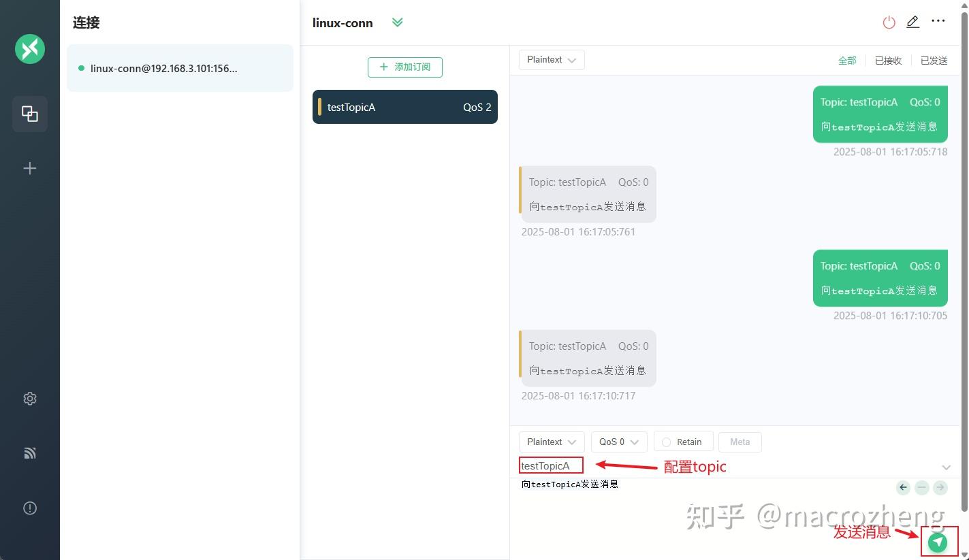The width and height of the screenshot is (969, 560).
Task: Click the broadcast log icon in sidebar
Action: pyautogui.click(x=30, y=452)
